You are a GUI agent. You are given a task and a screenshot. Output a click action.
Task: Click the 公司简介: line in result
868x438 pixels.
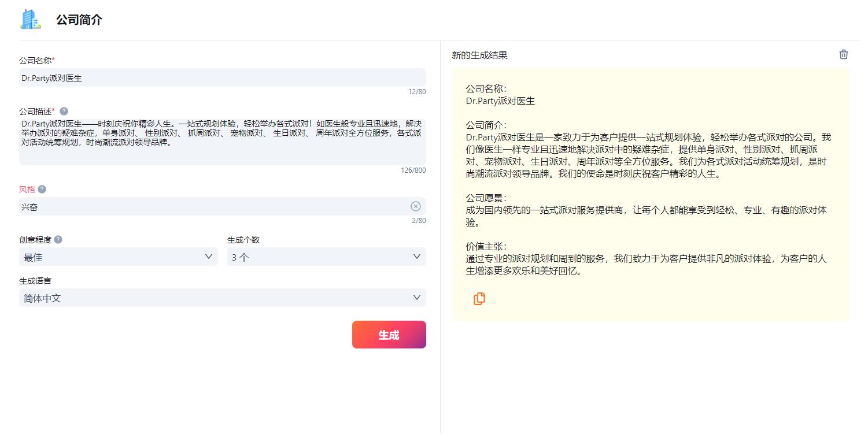pos(486,125)
